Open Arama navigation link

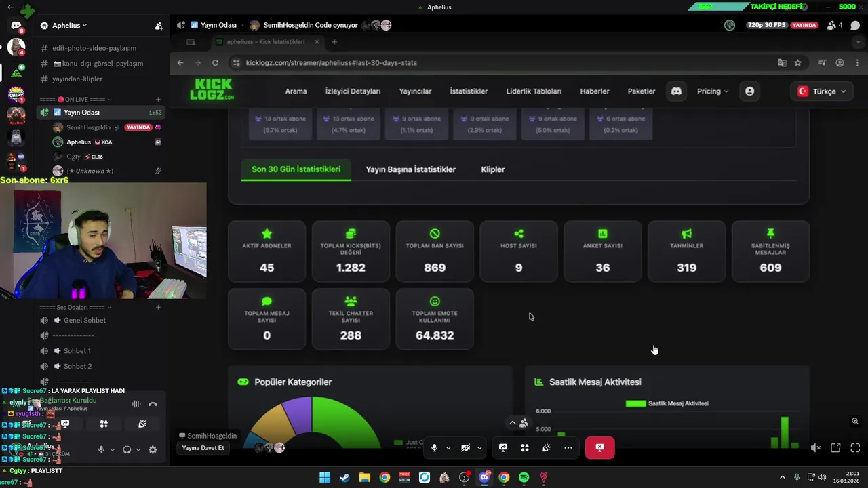[296, 91]
